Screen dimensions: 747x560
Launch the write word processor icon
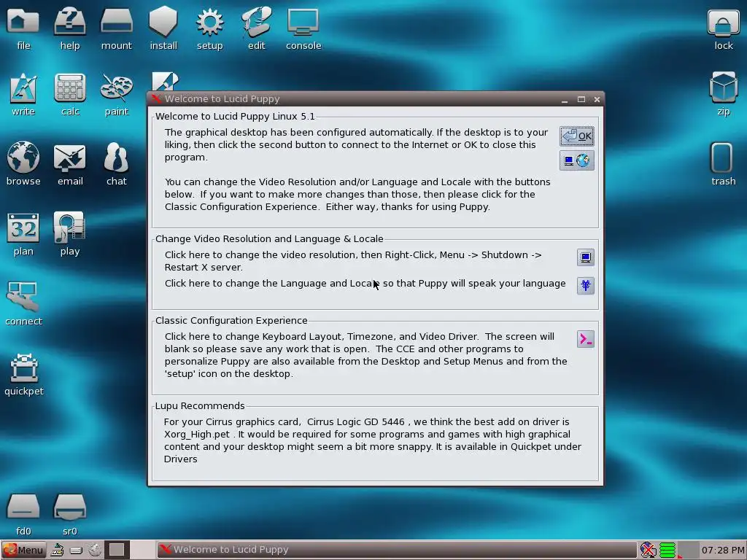point(23,94)
